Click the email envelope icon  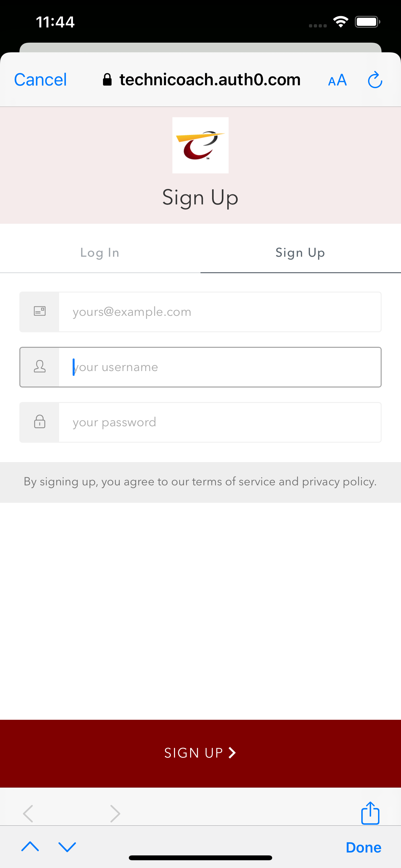point(40,311)
